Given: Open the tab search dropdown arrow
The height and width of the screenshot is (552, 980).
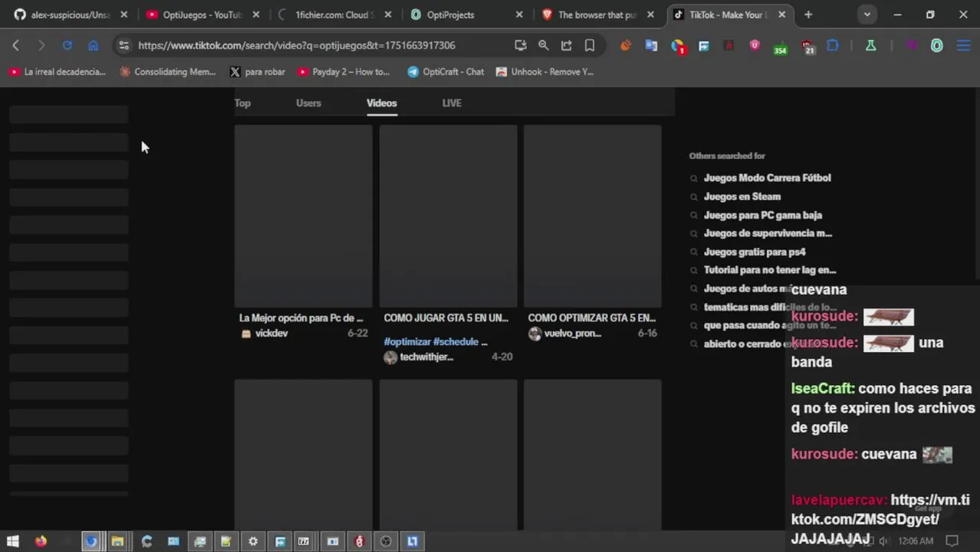Looking at the screenshot, I should coord(867,15).
